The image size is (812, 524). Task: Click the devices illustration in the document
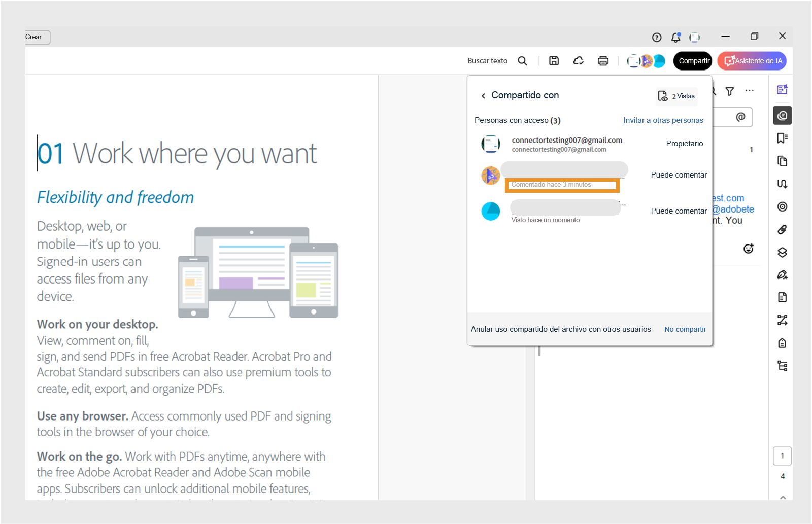[258, 273]
